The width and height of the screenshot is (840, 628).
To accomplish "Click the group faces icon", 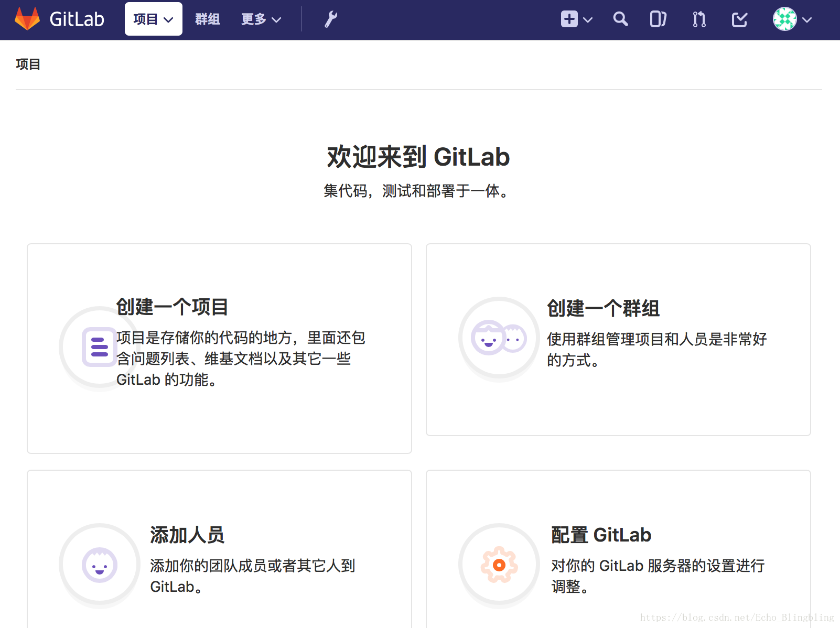I will pos(499,338).
